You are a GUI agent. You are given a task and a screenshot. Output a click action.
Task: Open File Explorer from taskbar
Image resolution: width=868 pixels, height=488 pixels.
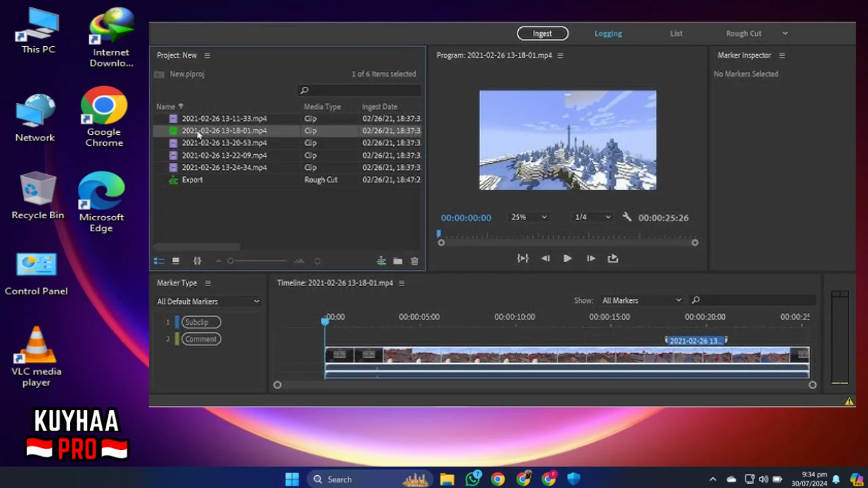click(x=447, y=479)
